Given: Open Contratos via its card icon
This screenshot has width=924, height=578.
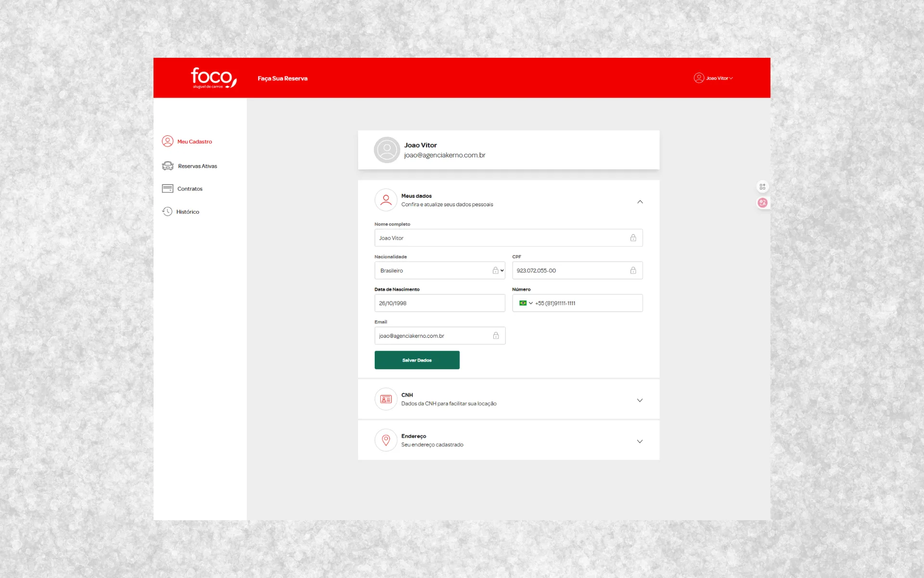Looking at the screenshot, I should pyautogui.click(x=167, y=188).
